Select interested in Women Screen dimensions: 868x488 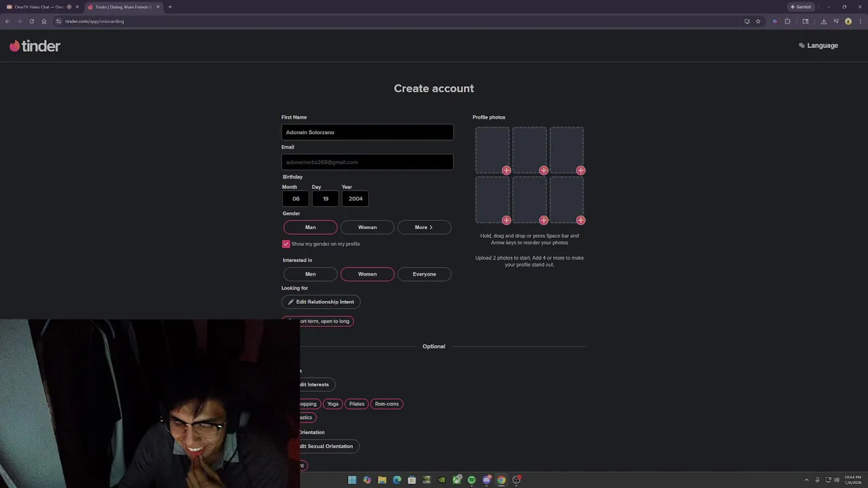coord(368,274)
